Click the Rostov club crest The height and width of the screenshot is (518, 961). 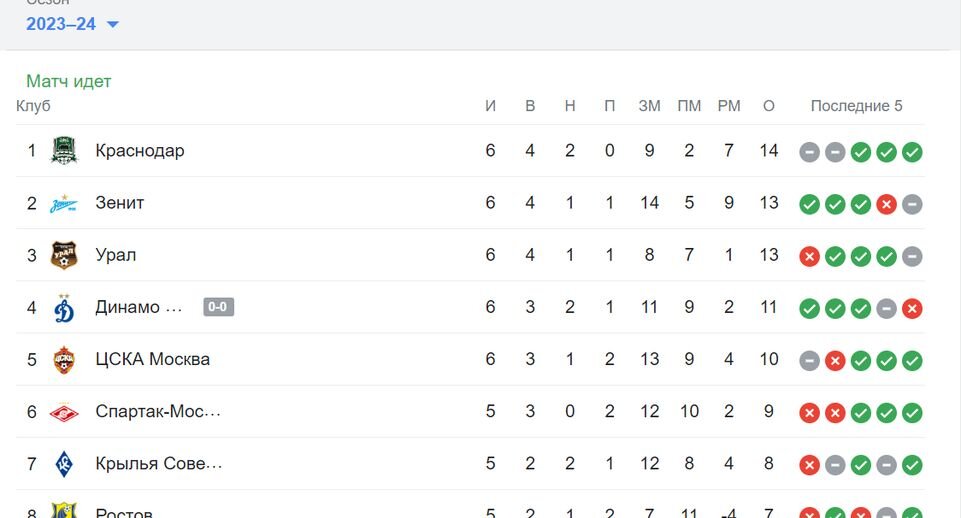pos(64,510)
